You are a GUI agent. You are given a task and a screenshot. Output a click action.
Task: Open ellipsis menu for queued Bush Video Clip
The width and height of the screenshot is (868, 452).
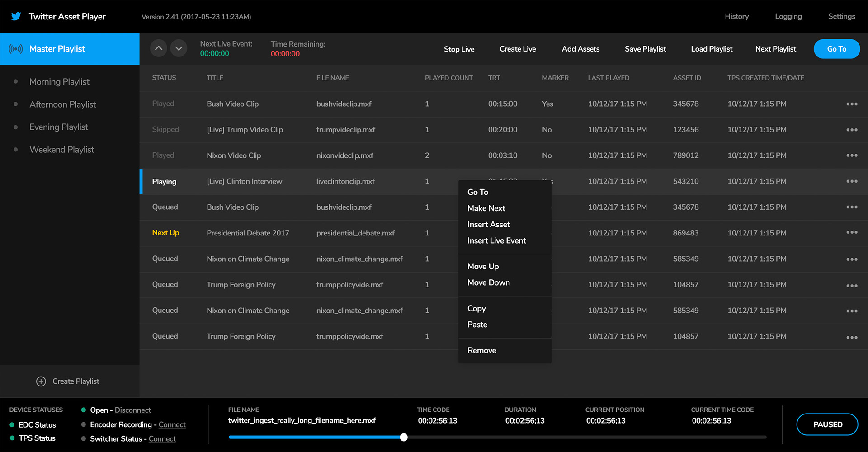click(852, 207)
